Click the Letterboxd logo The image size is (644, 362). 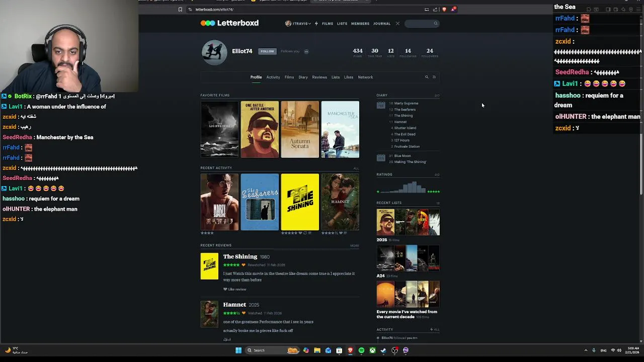point(229,23)
